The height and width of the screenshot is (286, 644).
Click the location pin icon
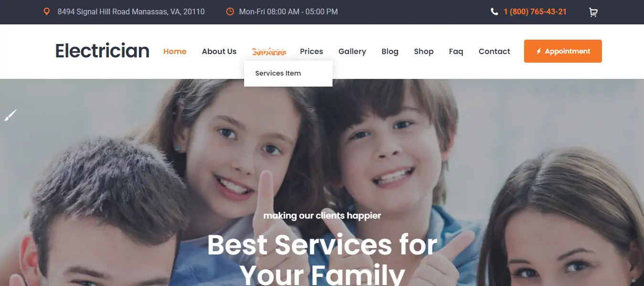[x=46, y=11]
